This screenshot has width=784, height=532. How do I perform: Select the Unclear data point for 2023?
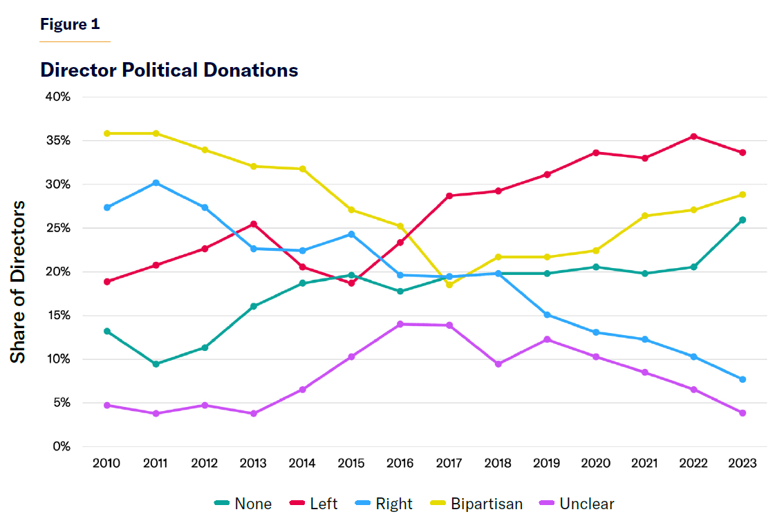click(x=743, y=413)
